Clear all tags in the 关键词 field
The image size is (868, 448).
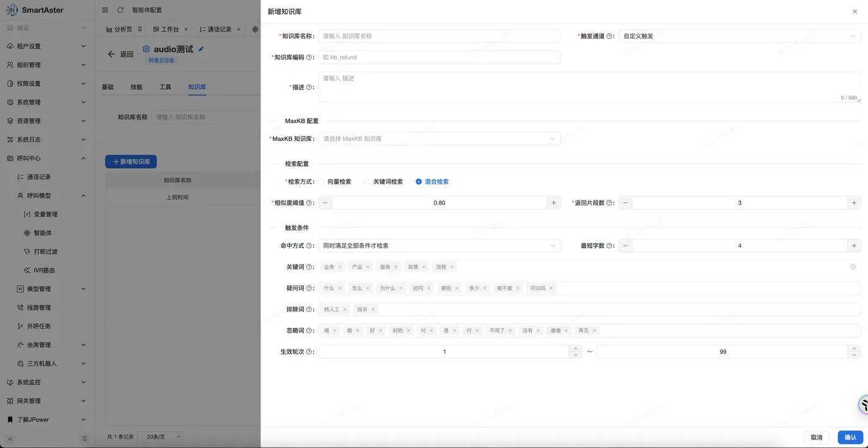(853, 267)
